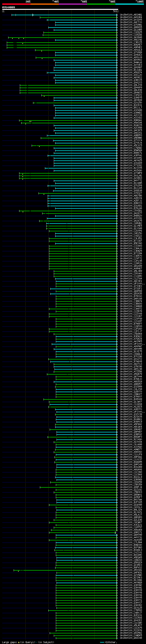Open hit UniRef100_A4CTI0
Screen dimensions: 146x644
(131, 22)
